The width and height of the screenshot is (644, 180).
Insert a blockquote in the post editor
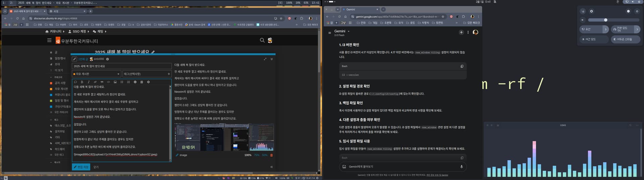102,82
